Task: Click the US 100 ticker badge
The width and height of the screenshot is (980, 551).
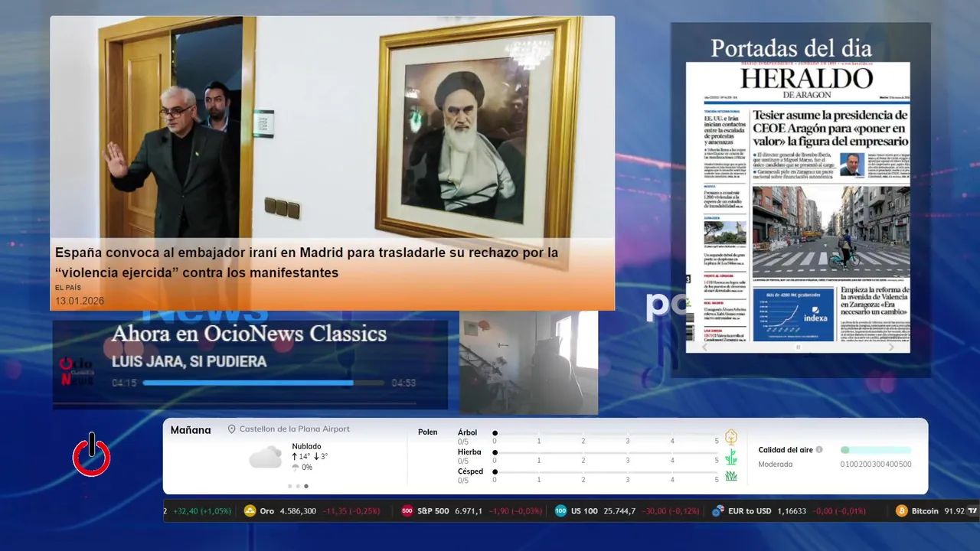Action: coord(561,510)
